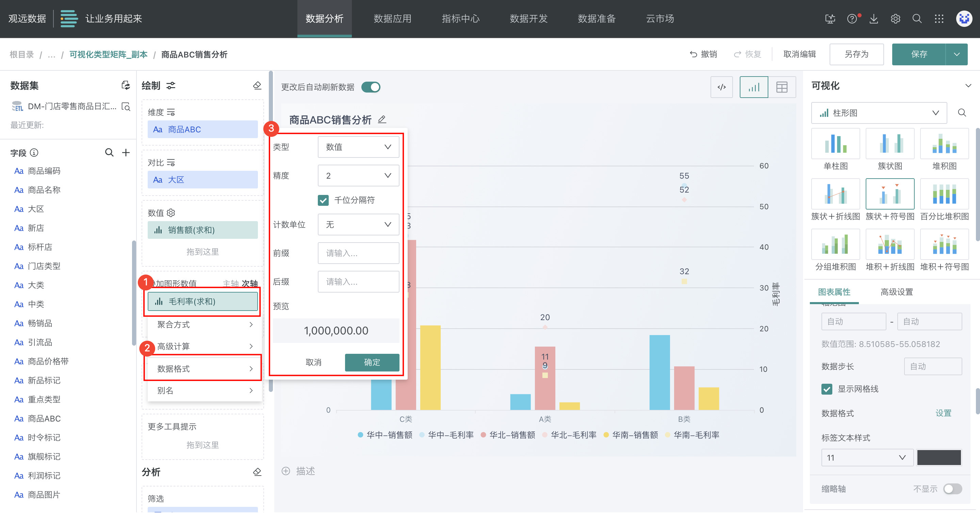
Task: Expand the 柱形图 chart type dropdown
Action: coord(879,113)
